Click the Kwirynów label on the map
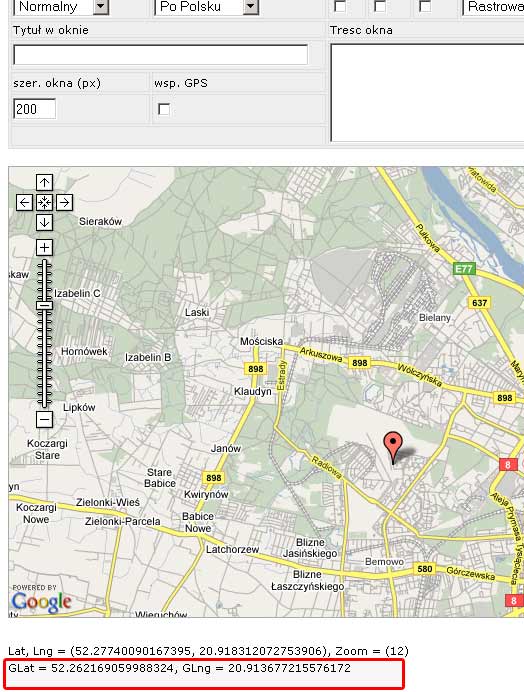 click(206, 494)
